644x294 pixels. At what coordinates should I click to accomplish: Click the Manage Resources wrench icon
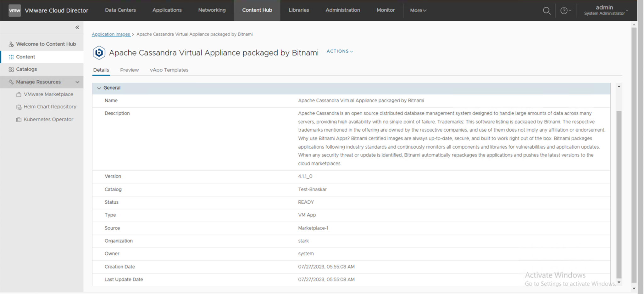(x=11, y=82)
